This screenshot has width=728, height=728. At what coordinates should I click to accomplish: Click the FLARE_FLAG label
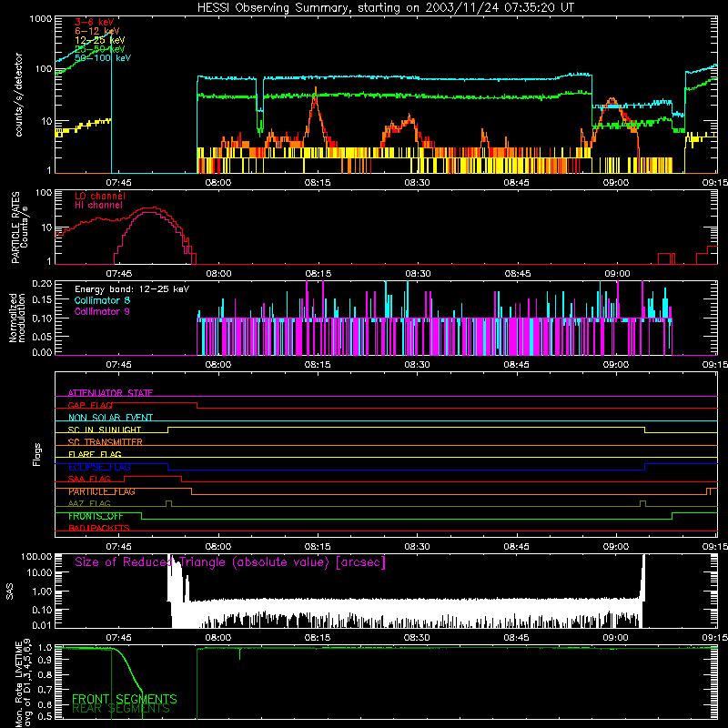coord(95,454)
